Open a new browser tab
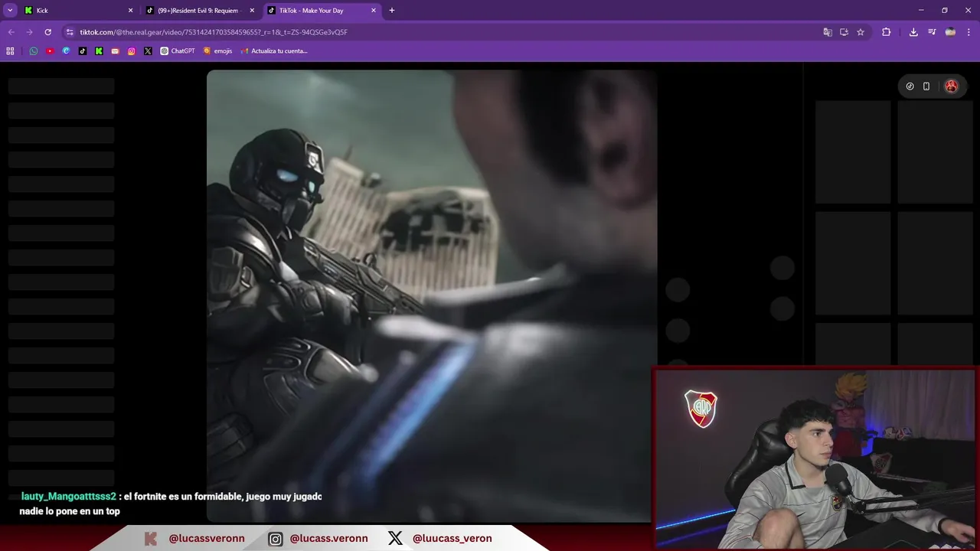The height and width of the screenshot is (551, 980). point(392,10)
